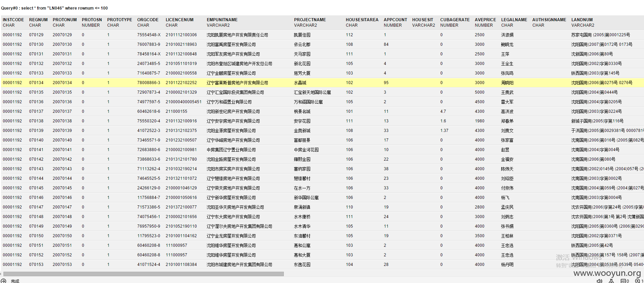Viewport: 644px width, 283px height.
Task: Click the EMPUNITNAME column header
Action: coord(222,20)
